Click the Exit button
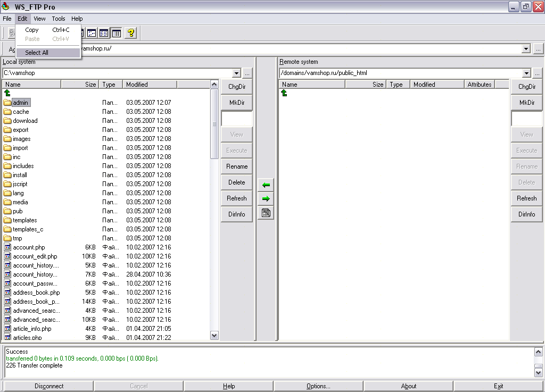Viewport: 545px width, 392px height. (498, 386)
